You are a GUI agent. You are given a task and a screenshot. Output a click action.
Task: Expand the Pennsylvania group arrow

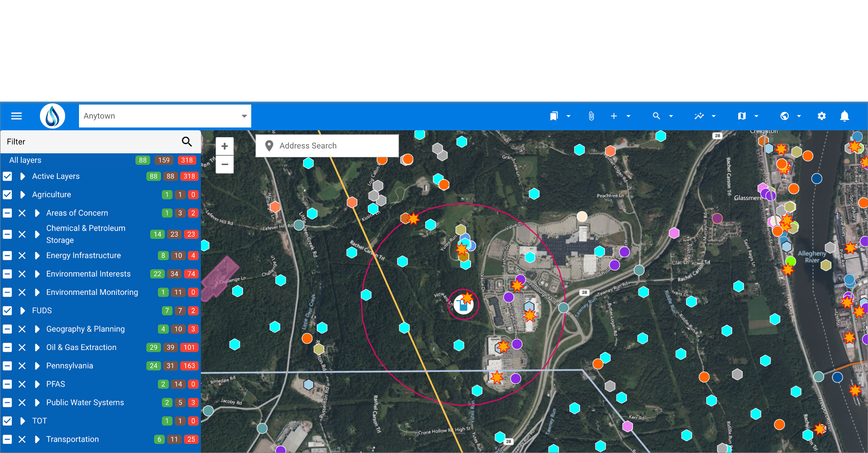coord(37,366)
